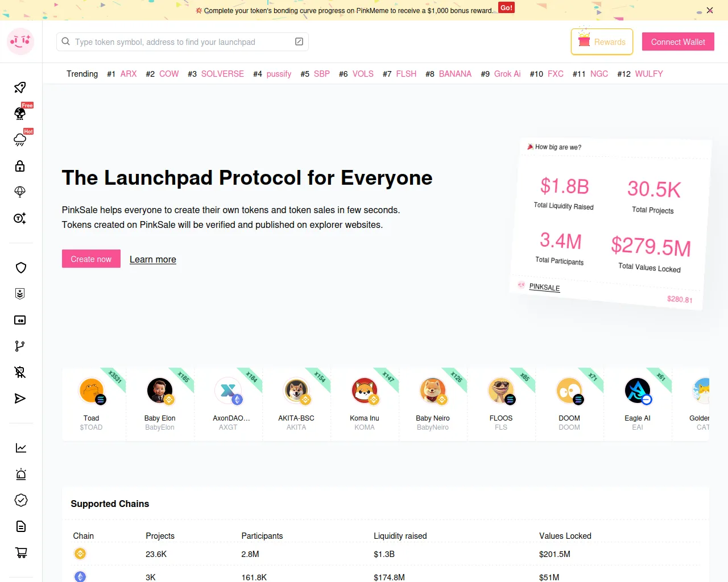Follow the Learn more link

click(x=153, y=259)
